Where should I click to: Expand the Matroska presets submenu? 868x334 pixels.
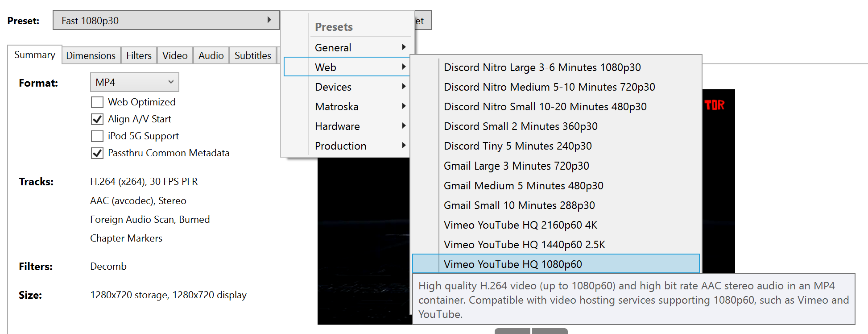[347, 106]
